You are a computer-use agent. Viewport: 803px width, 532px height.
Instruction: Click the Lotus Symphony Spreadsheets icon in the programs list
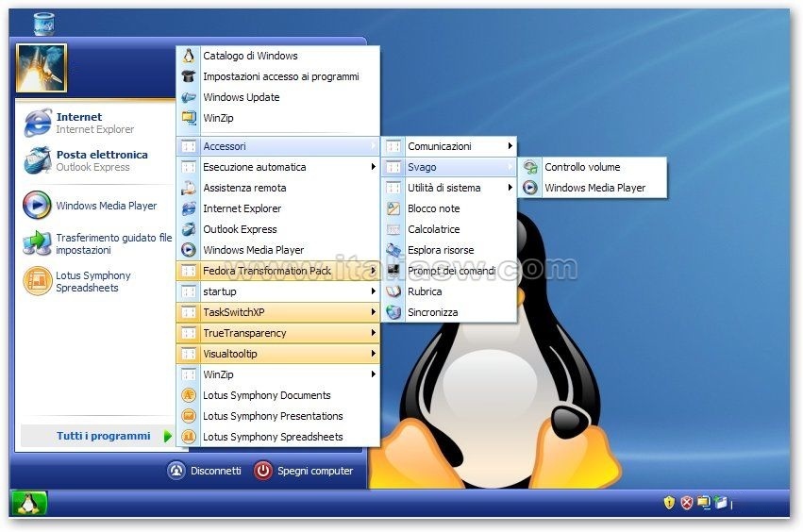(189, 437)
